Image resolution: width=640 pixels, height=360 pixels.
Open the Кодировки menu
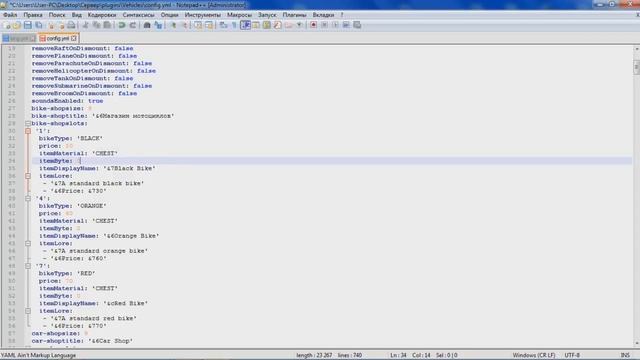coord(102,15)
